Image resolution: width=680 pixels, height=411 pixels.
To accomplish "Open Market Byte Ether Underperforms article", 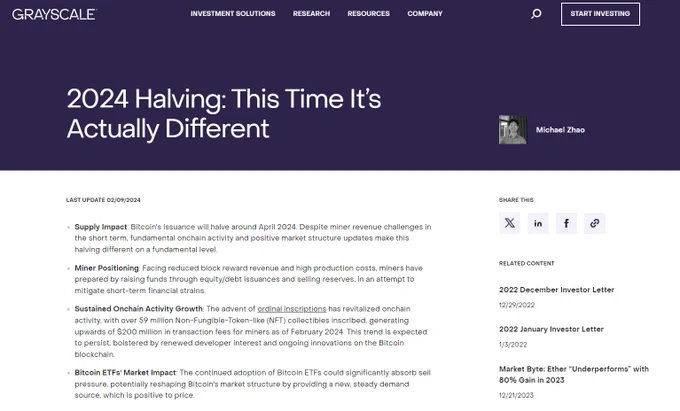I will point(574,374).
